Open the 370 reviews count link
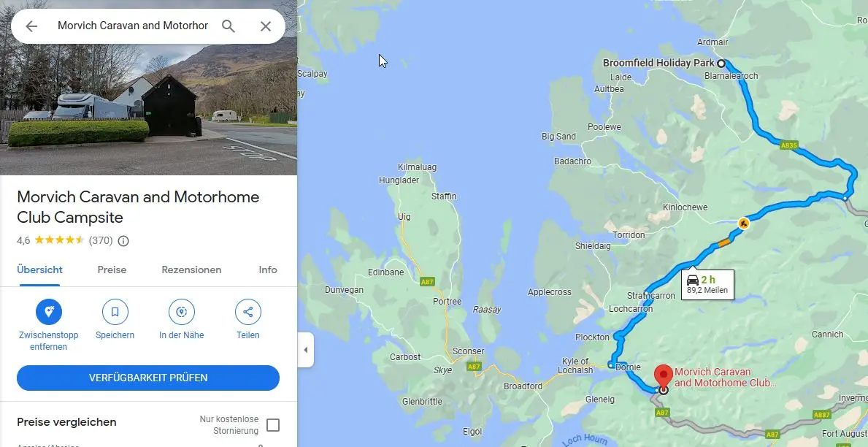The height and width of the screenshot is (447, 868). pyautogui.click(x=101, y=240)
